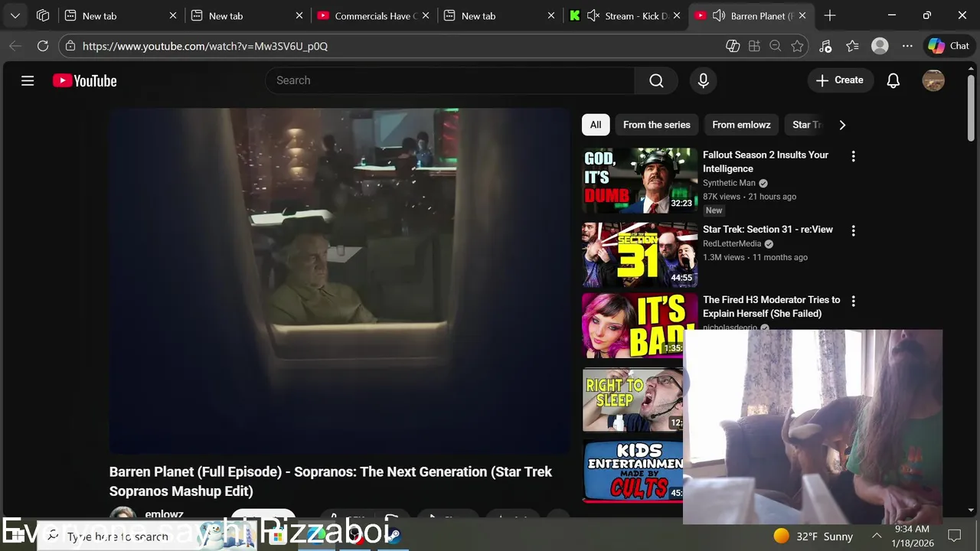Mute the Barren Planet tab audio
Screen dimensions: 980x551
click(718, 15)
